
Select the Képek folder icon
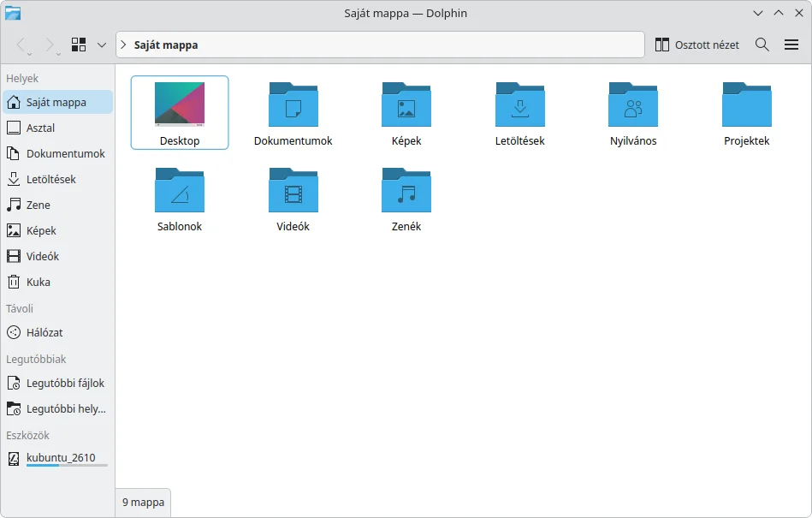(406, 104)
